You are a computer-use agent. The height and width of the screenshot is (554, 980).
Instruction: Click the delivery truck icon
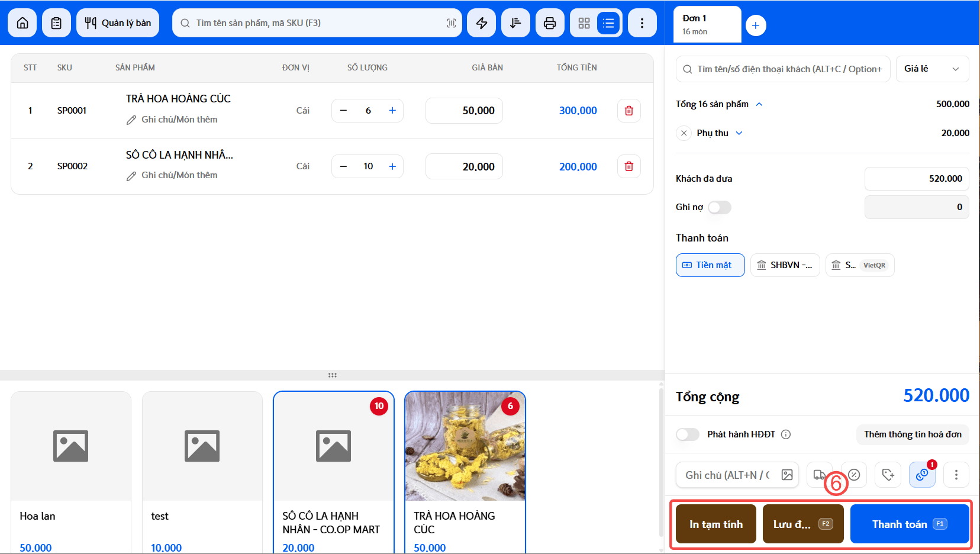tap(820, 475)
